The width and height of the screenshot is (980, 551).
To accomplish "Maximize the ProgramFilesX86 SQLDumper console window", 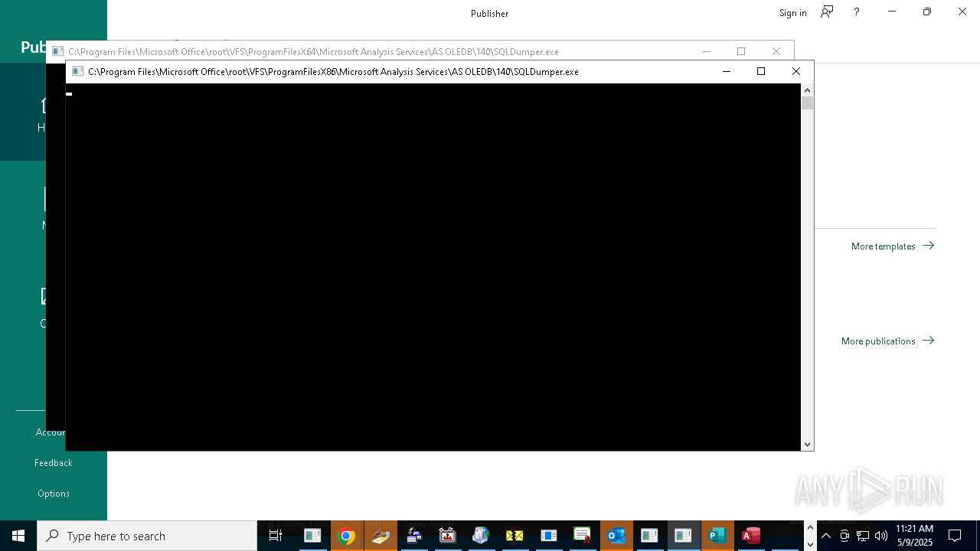I will (x=761, y=71).
